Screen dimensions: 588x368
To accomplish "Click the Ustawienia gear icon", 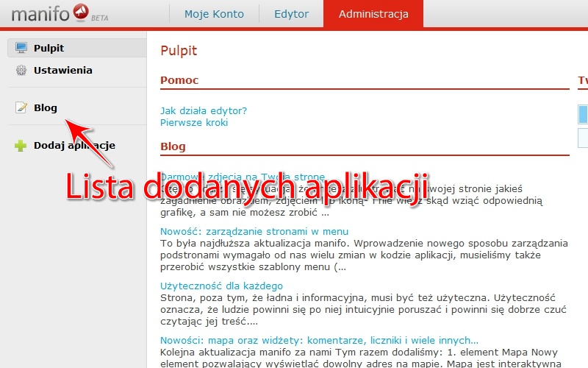I will pyautogui.click(x=21, y=71).
